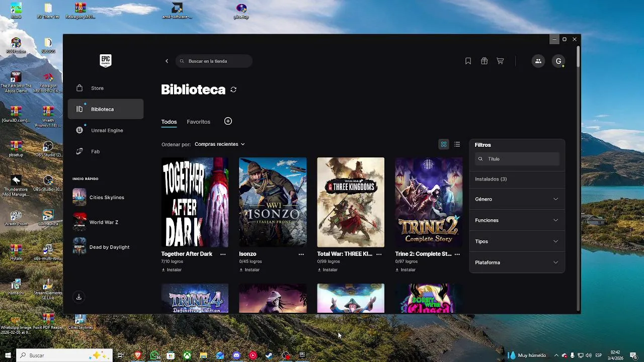Open options menu for Total War: THREE KINGDOMS
The image size is (644, 362).
tap(379, 254)
